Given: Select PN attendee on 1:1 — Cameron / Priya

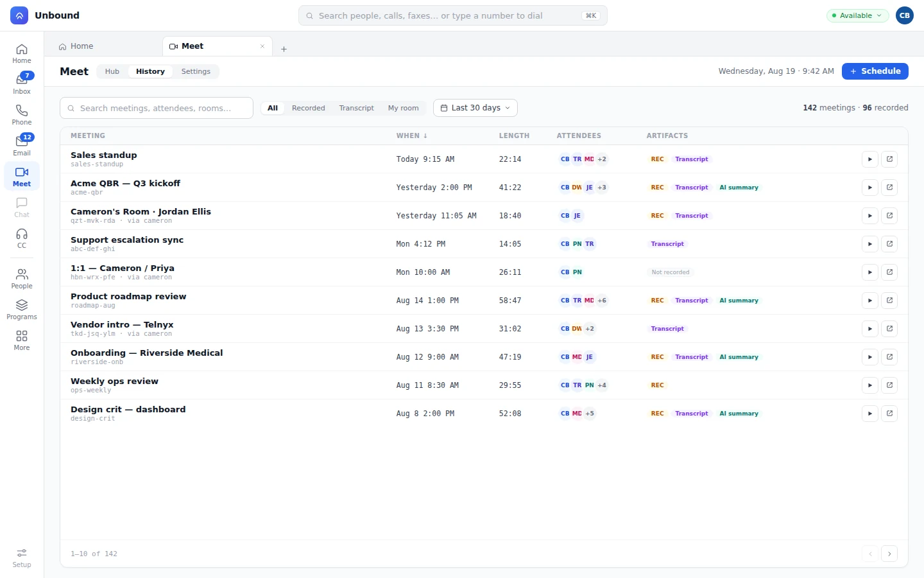Looking at the screenshot, I should [x=577, y=272].
